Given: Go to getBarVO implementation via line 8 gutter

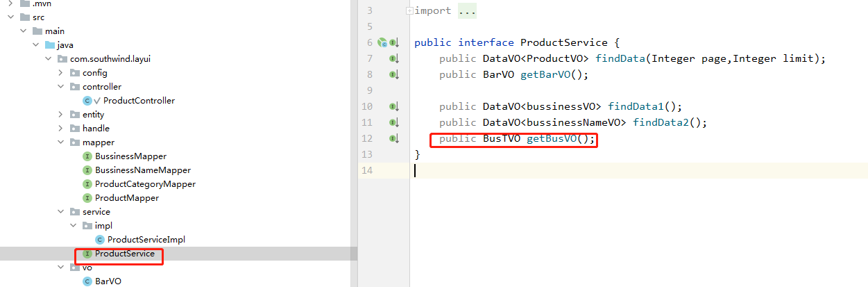Looking at the screenshot, I should [x=393, y=75].
